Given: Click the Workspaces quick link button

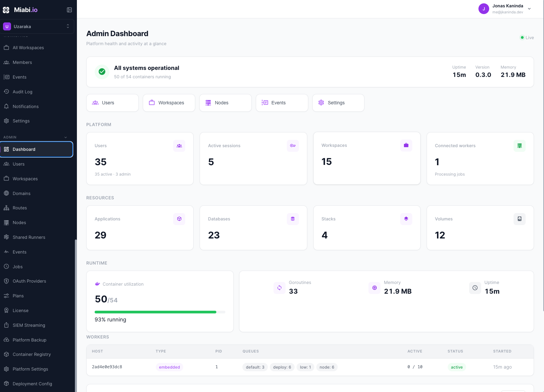Looking at the screenshot, I should pos(169,103).
